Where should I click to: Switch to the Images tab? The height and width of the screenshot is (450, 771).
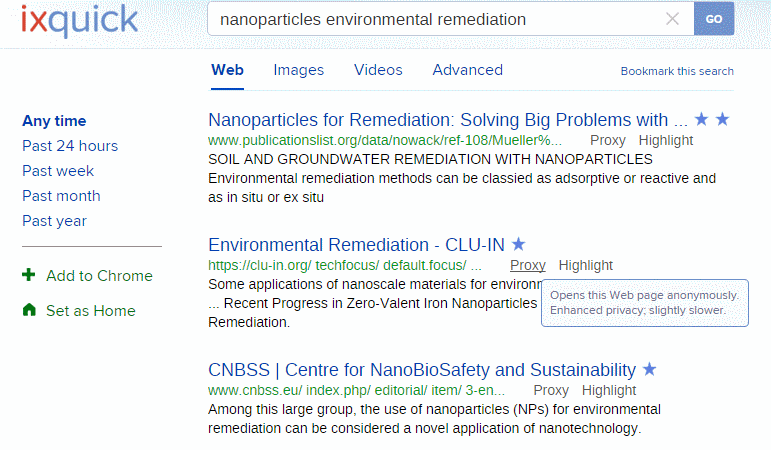coord(298,70)
